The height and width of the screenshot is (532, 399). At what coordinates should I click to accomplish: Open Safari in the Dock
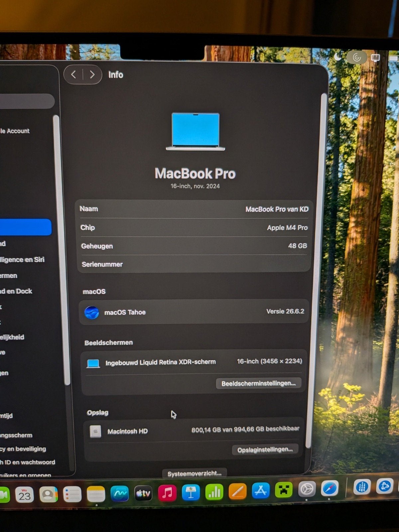pyautogui.click(x=330, y=488)
